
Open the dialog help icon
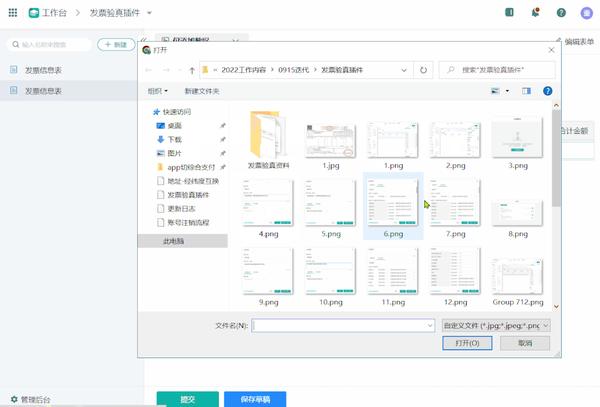point(548,91)
